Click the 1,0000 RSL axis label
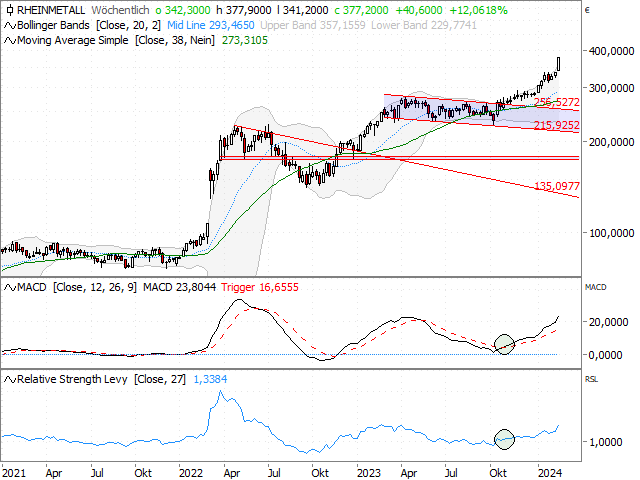The height and width of the screenshot is (480, 640). point(606,442)
